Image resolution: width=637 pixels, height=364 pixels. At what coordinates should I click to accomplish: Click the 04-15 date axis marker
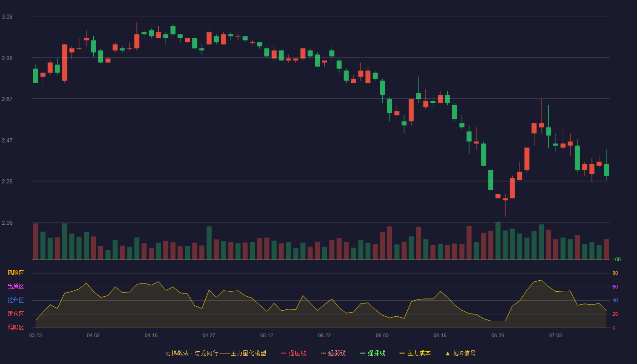point(151,335)
